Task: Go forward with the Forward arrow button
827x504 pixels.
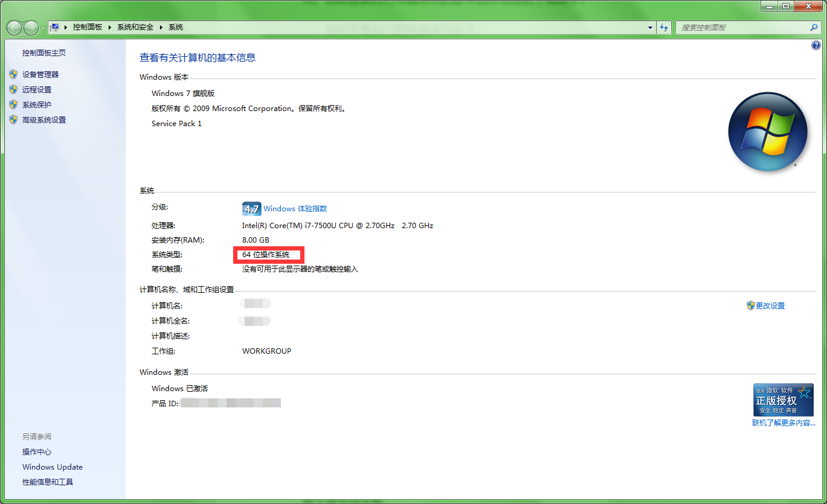Action: [x=31, y=27]
